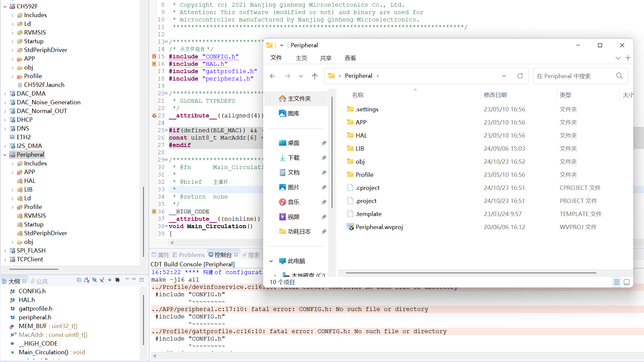Switch to large thumbnails view layout
Screen dimensions: 644x362
[x=627, y=282]
